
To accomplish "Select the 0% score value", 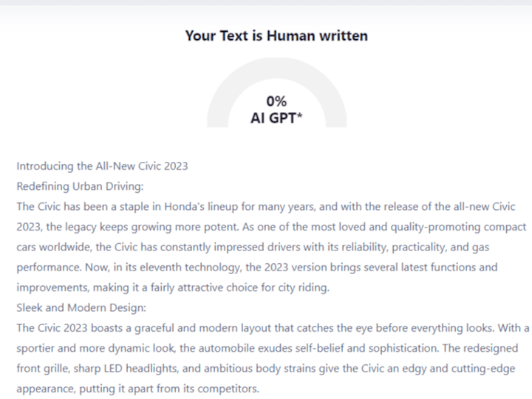I will coord(276,101).
